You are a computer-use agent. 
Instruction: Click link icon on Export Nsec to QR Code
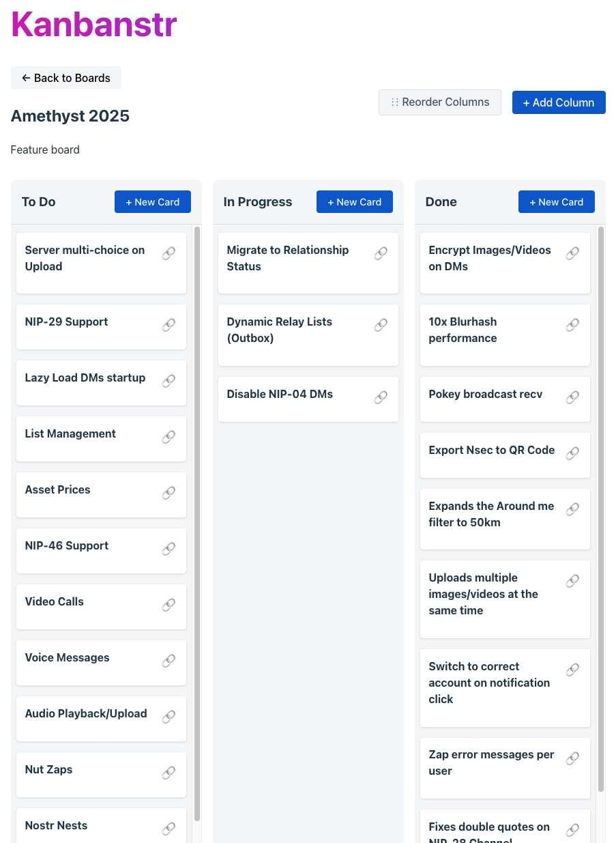[x=572, y=453]
